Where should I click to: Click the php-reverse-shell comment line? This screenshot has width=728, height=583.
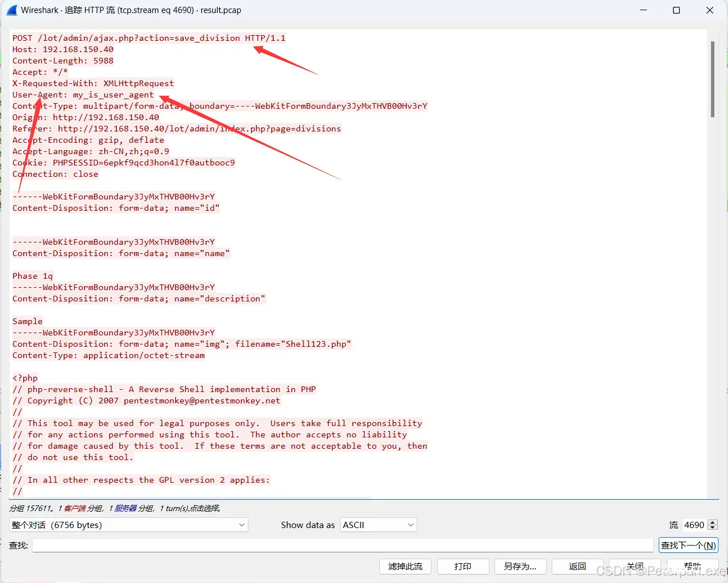point(164,389)
